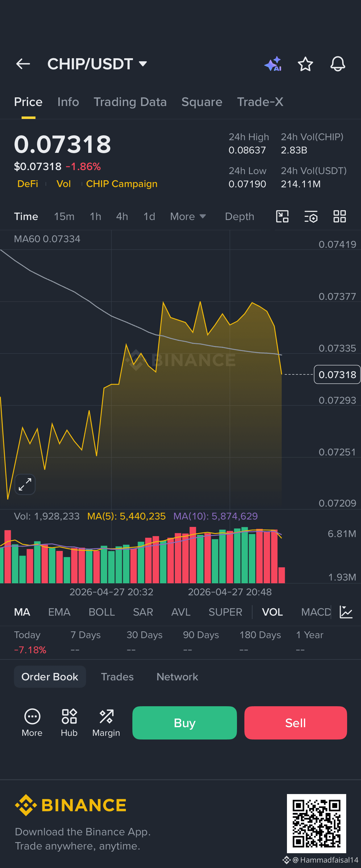
Task: Expand the More timeframes dropdown
Action: (x=188, y=216)
